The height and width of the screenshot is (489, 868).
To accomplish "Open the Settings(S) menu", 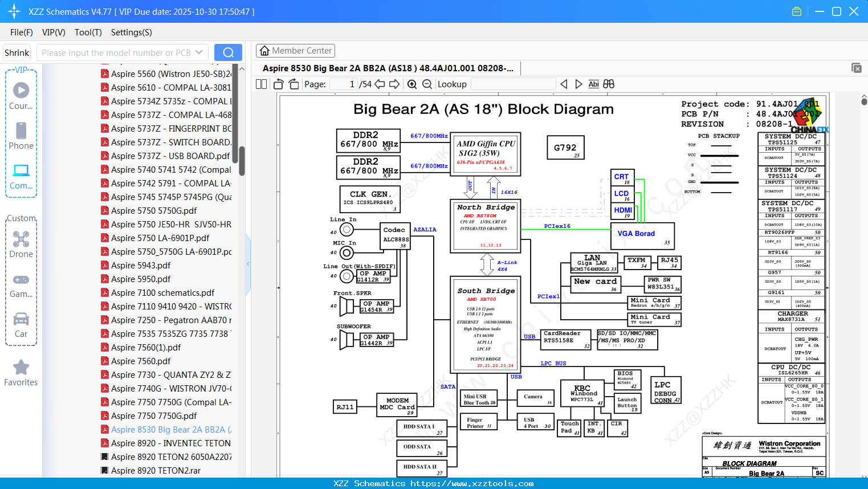I will tap(132, 32).
